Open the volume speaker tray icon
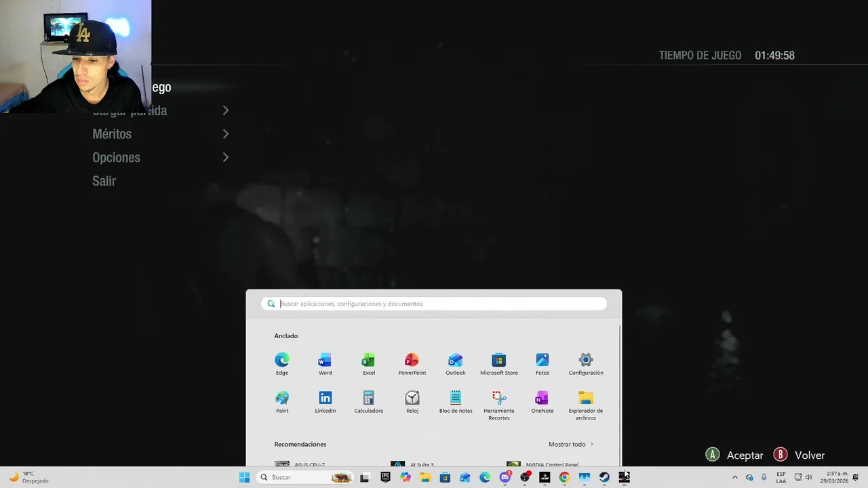The width and height of the screenshot is (868, 488). [x=808, y=477]
